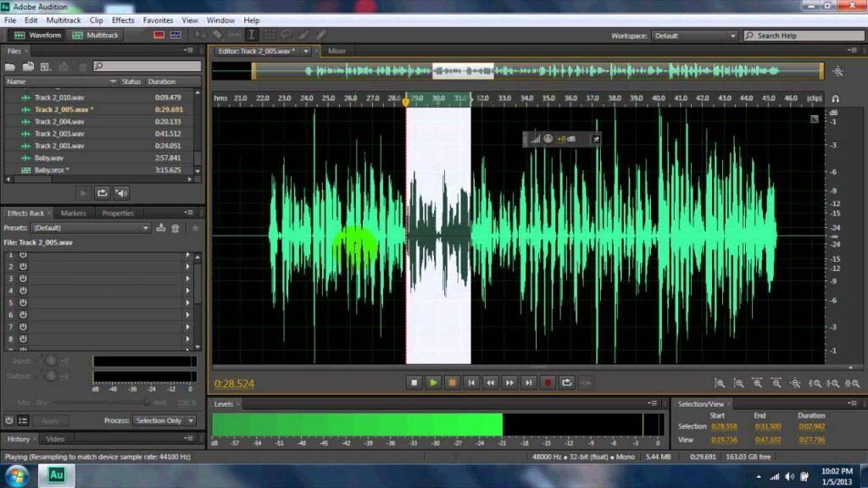This screenshot has width=868, height=488.
Task: Open the Favorites menu
Action: click(158, 20)
